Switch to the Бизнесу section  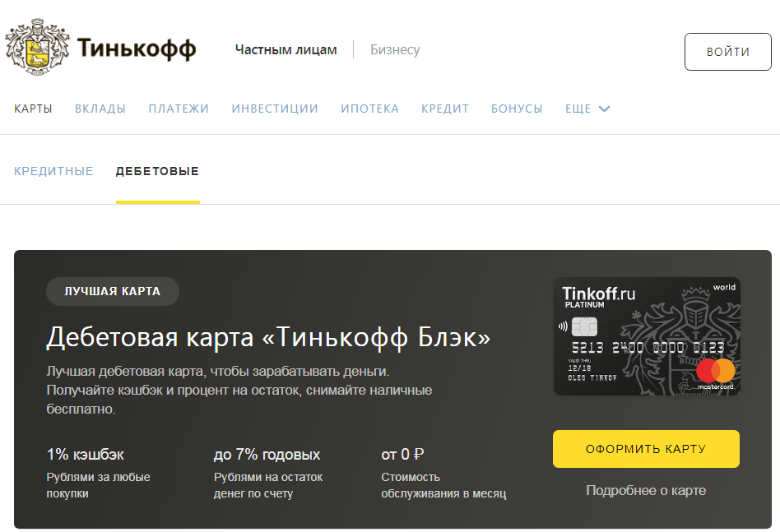395,49
